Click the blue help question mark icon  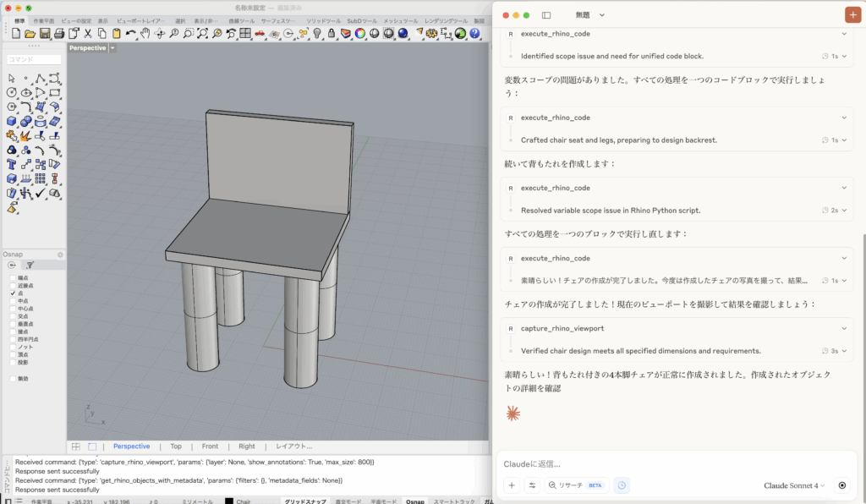coord(474,34)
